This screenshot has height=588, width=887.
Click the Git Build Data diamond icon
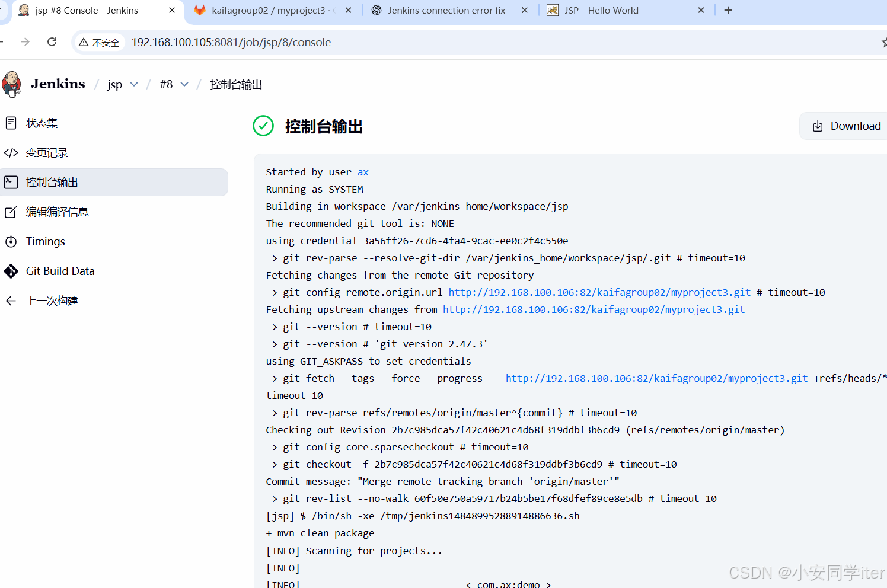click(x=11, y=271)
